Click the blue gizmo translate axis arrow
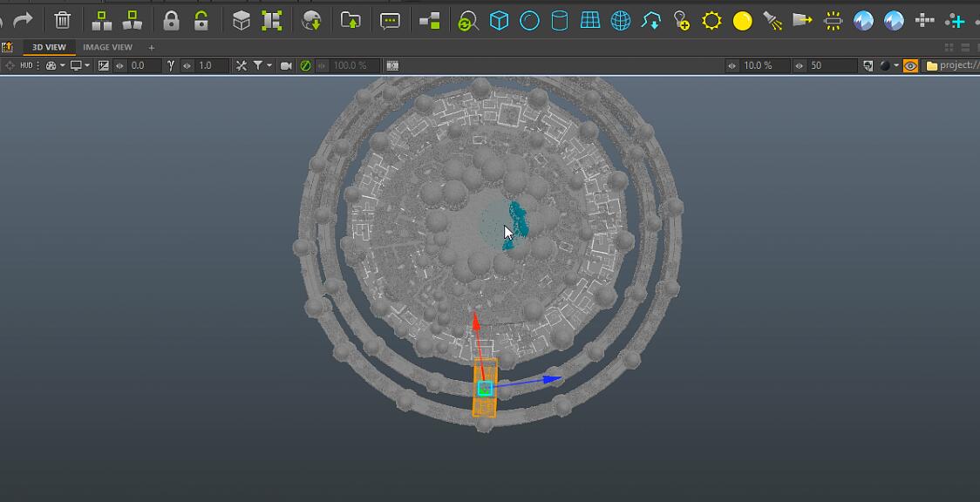Image resolution: width=980 pixels, height=502 pixels. 551,379
